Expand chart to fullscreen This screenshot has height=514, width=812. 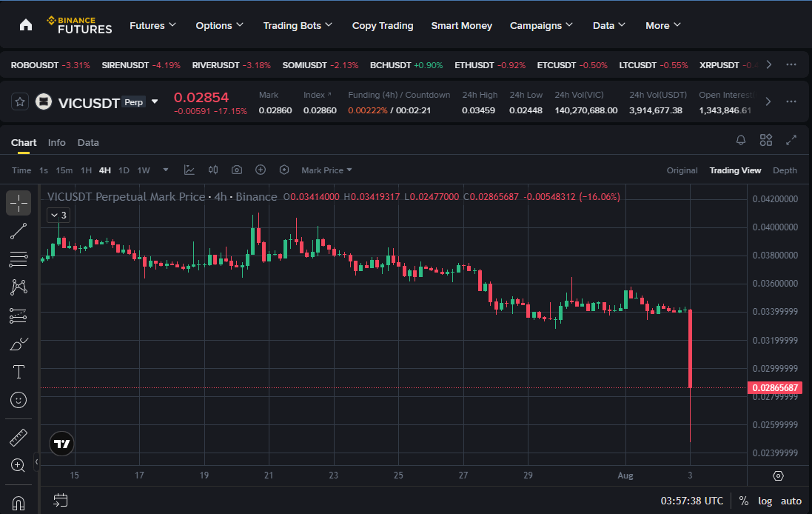pyautogui.click(x=791, y=140)
